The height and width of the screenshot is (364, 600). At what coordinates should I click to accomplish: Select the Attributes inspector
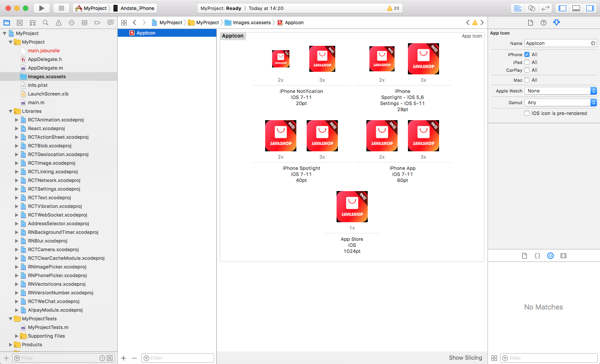[x=557, y=22]
